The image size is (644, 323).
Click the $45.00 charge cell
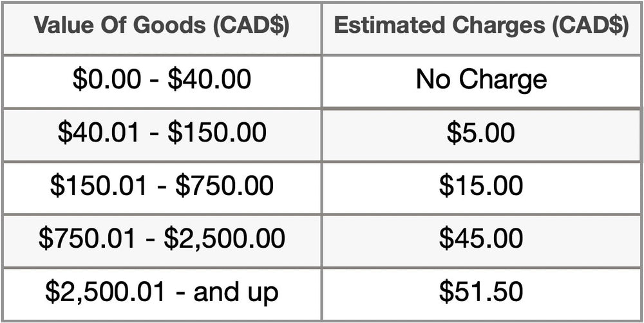[482, 241]
